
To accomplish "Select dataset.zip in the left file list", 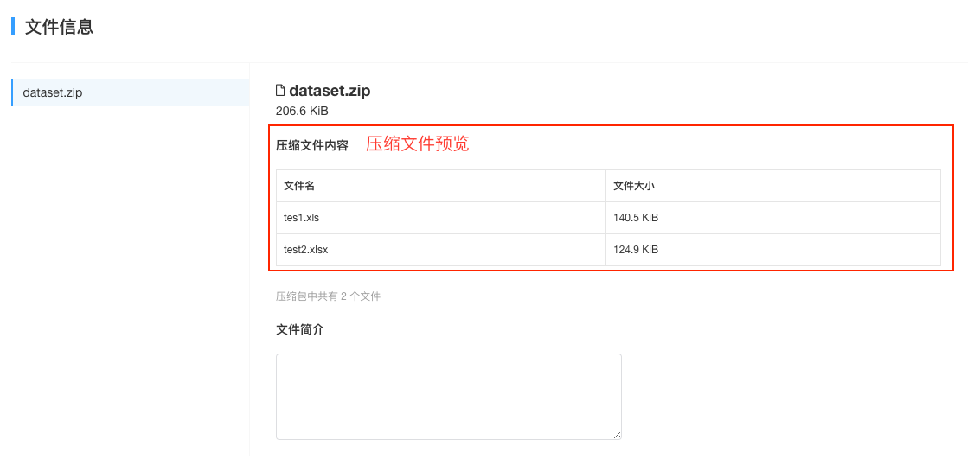I will (130, 92).
